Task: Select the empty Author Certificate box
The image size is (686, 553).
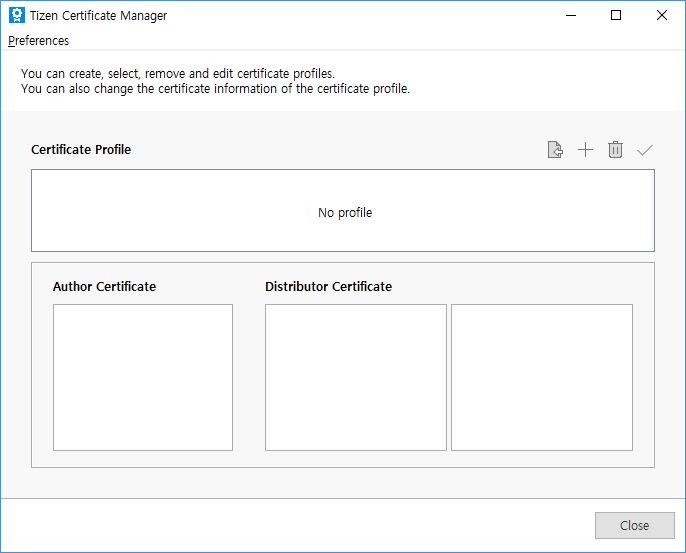Action: pyautogui.click(x=143, y=378)
